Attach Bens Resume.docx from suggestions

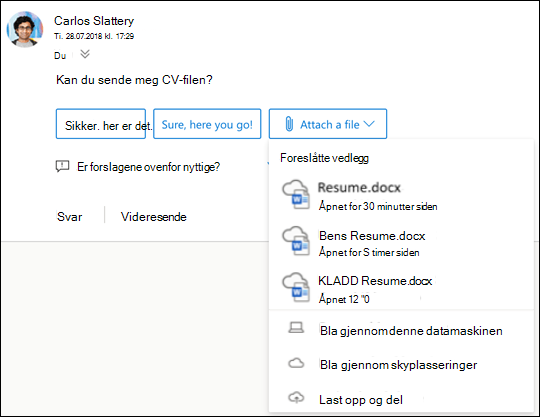tap(401, 243)
